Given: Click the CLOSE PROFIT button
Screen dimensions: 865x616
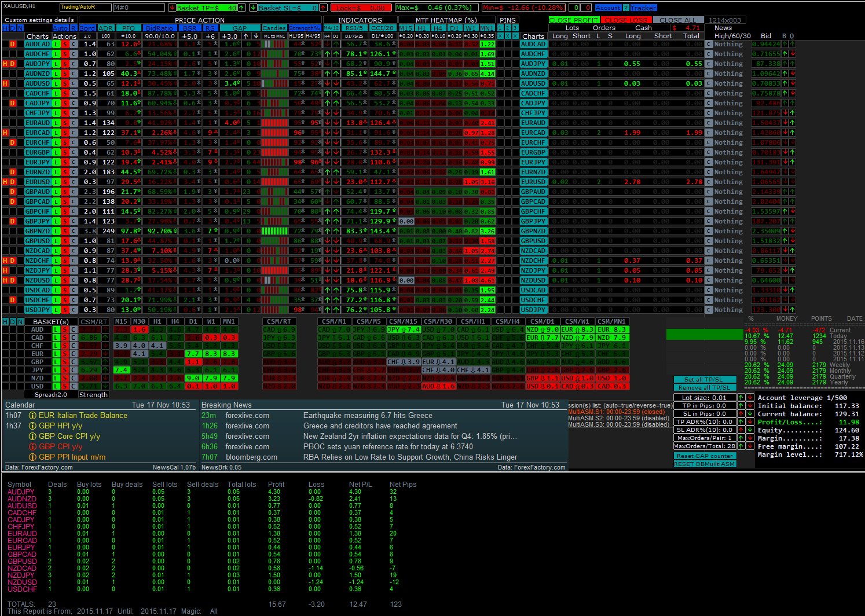Looking at the screenshot, I should tap(574, 20).
